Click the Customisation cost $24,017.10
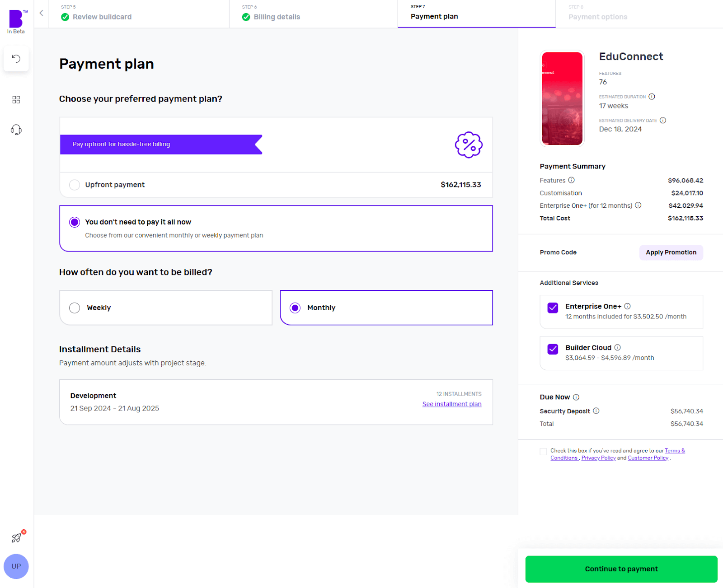Viewport: 723px width, 588px height. tap(687, 193)
